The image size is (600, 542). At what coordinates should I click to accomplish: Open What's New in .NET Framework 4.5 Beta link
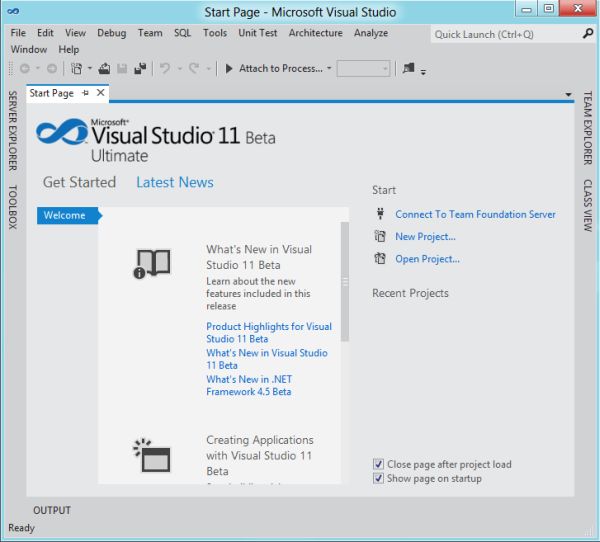[249, 385]
